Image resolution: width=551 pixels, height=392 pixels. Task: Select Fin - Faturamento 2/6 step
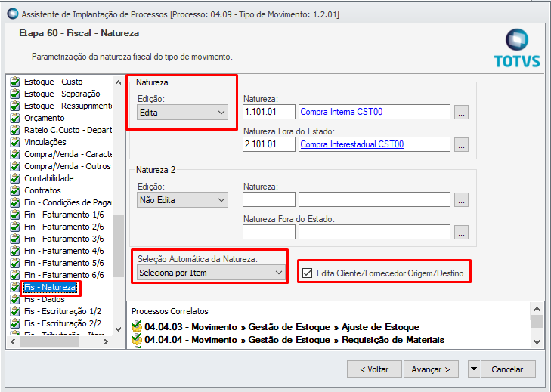coord(64,227)
